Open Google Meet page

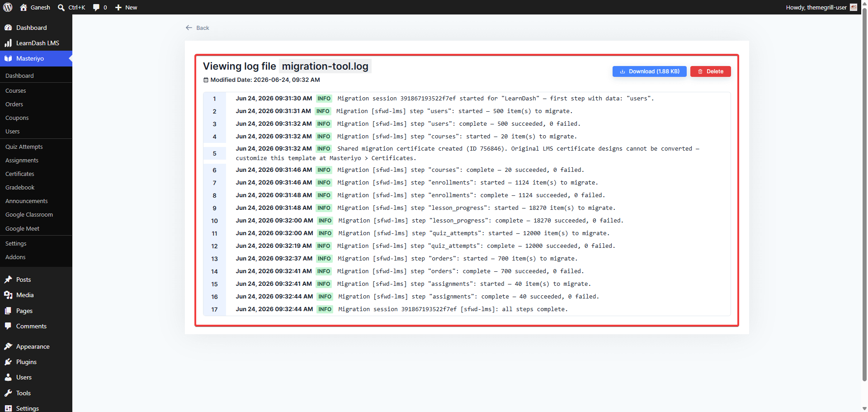22,228
